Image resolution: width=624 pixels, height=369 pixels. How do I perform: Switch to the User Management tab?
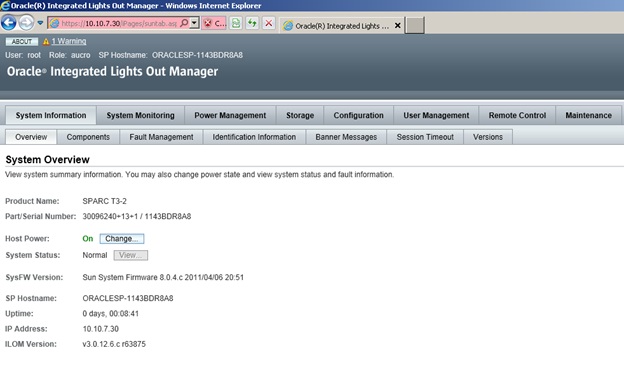tap(436, 115)
